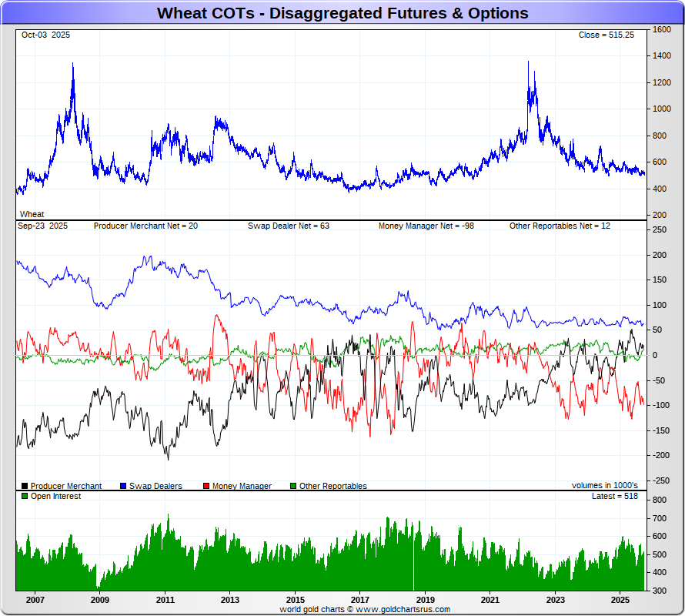
Task: Click the 2008 wheat price peak
Action: tap(73, 64)
